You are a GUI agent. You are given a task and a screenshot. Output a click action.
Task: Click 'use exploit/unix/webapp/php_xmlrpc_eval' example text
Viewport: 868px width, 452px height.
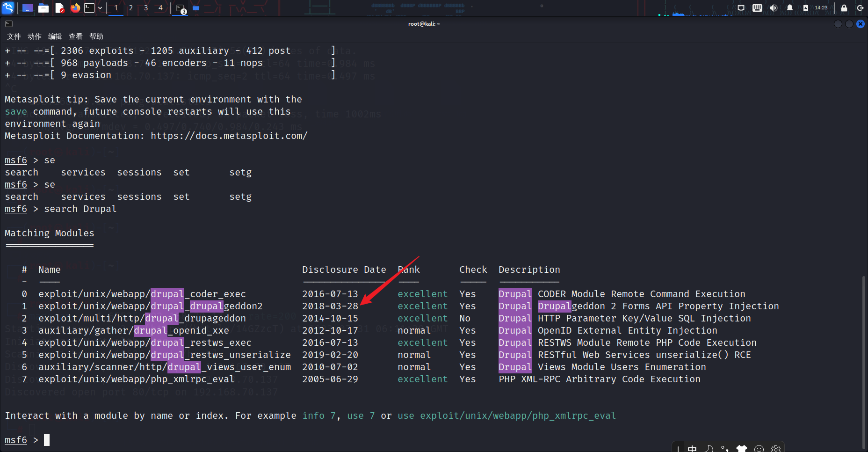507,416
